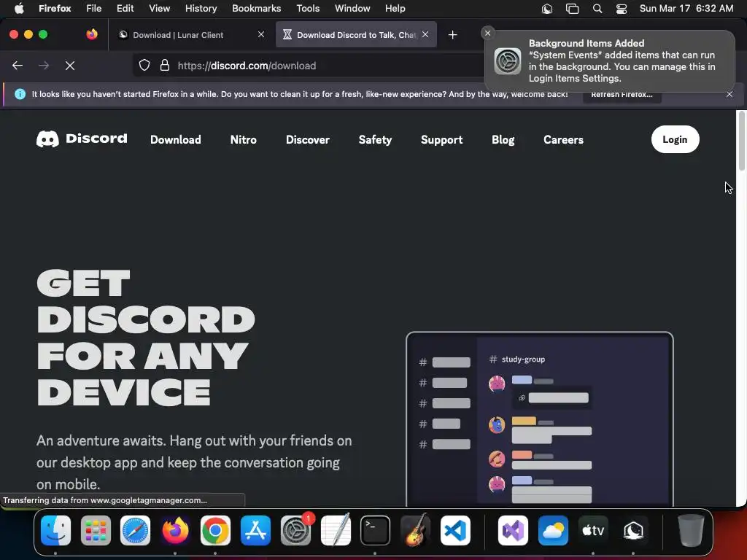Image resolution: width=747 pixels, height=560 pixels.
Task: Open Apple TV from the dock
Action: click(x=593, y=531)
